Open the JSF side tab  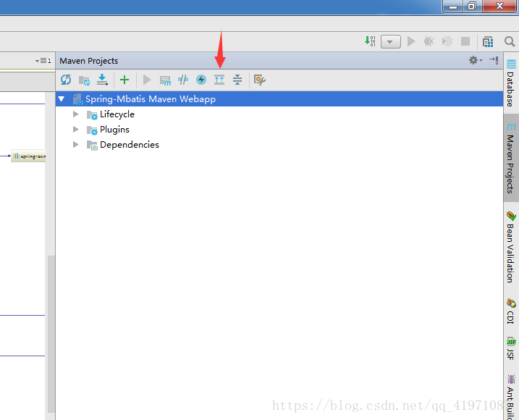coord(511,348)
